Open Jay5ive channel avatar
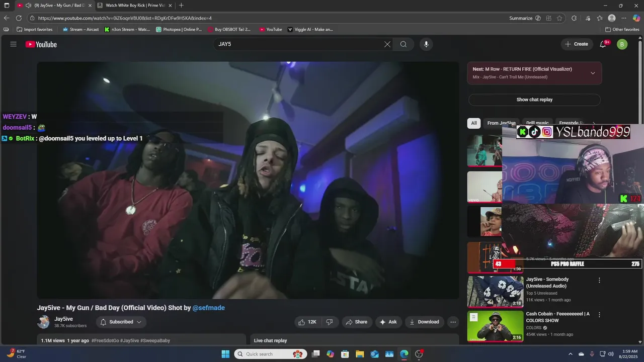This screenshot has height=362, width=644. [44, 322]
